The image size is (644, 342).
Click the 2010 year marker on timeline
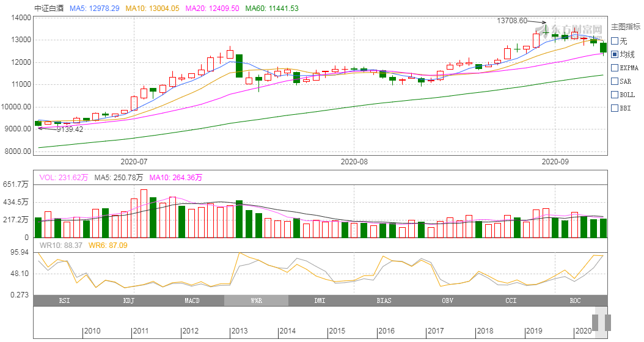[92, 331]
